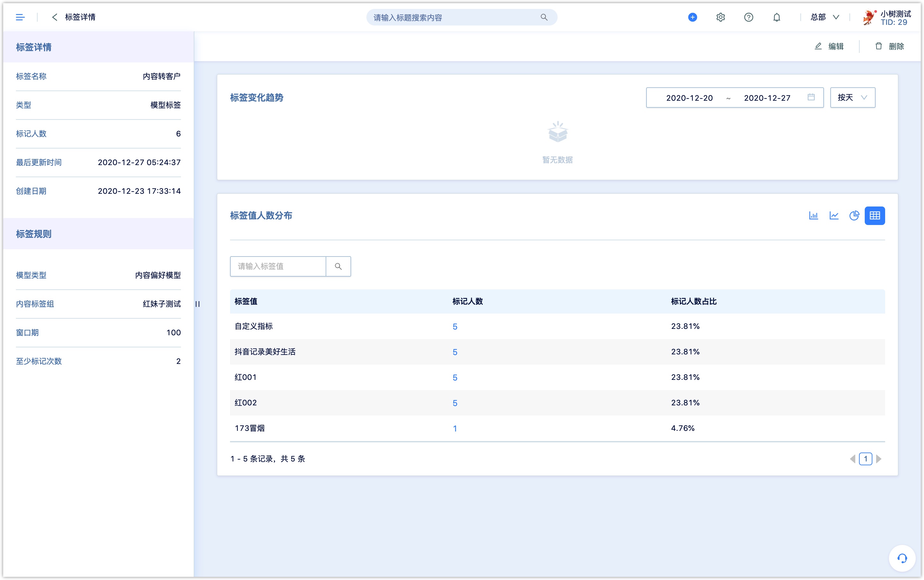Open the date range calendar icon

point(811,98)
